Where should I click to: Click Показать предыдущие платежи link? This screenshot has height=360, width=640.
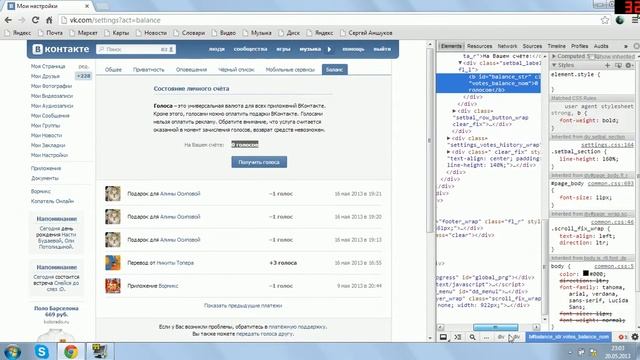pos(243,306)
